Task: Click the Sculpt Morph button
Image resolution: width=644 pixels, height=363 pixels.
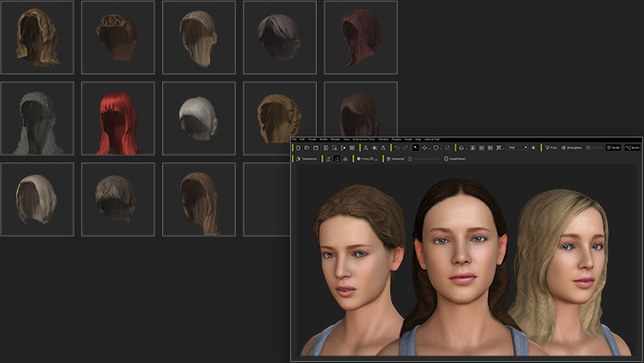Action: click(454, 159)
